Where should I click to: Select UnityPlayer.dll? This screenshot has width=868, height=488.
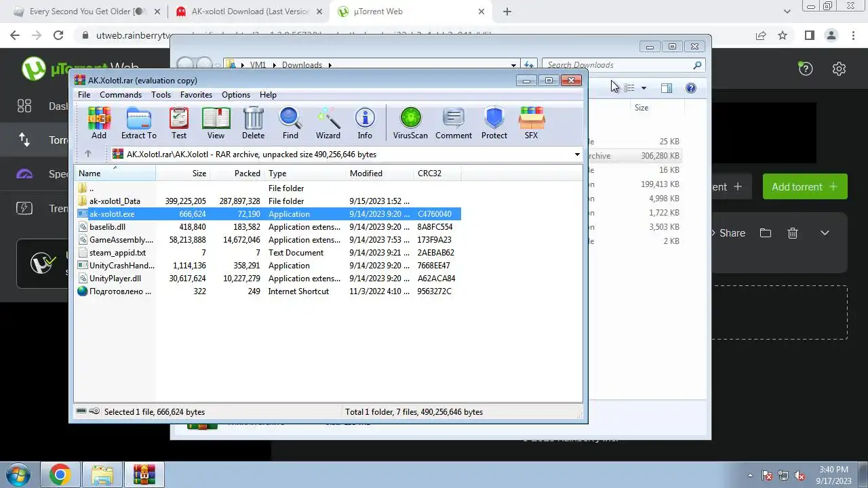point(268,279)
